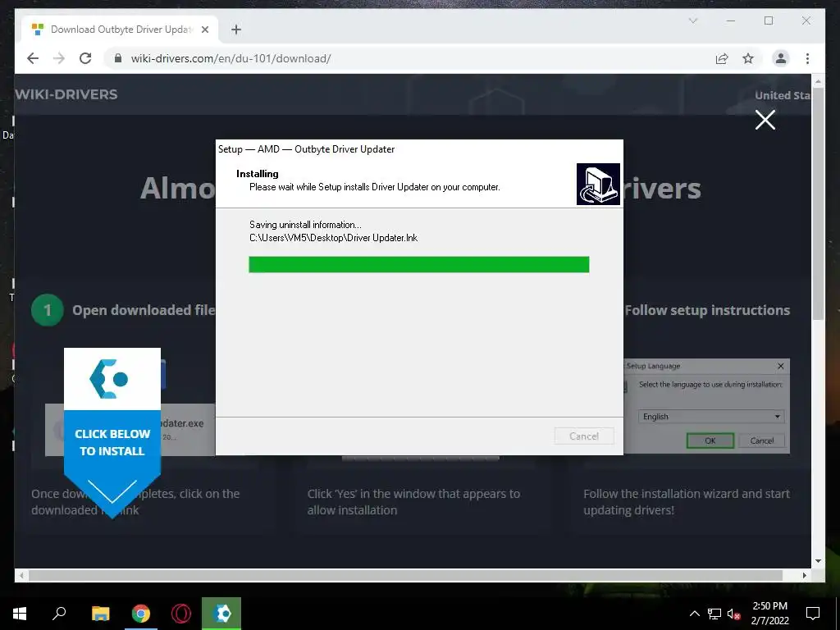
Task: Open the tab search chevron in Chrome
Action: (692, 21)
